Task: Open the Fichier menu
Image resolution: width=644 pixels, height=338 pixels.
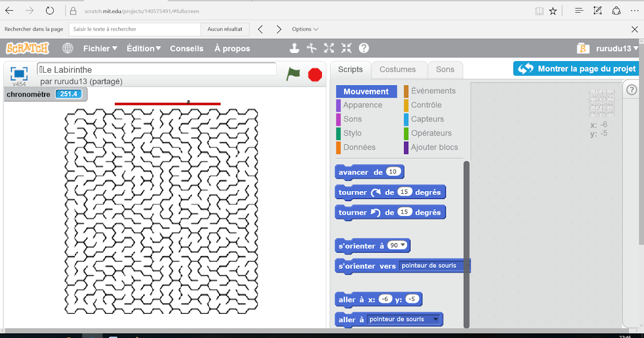Action: [99, 48]
